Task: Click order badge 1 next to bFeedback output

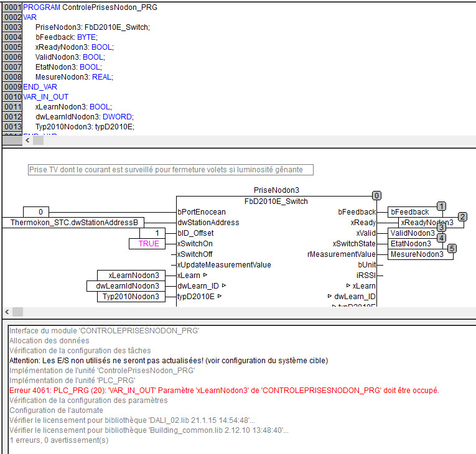Action: coord(441,206)
